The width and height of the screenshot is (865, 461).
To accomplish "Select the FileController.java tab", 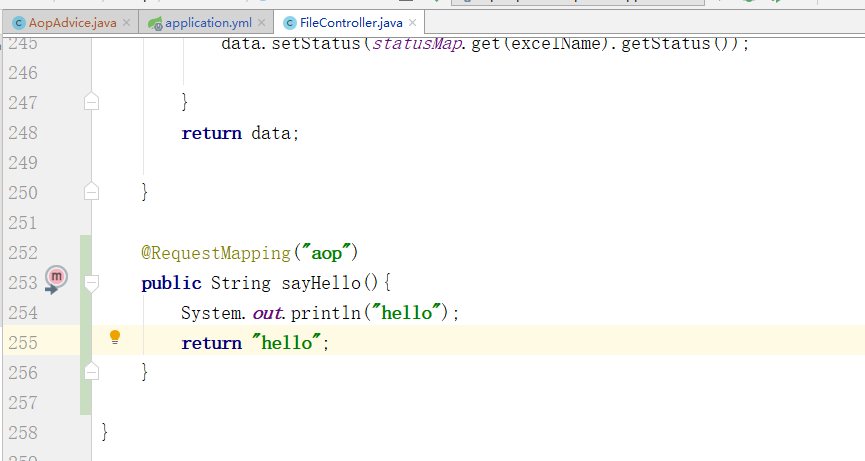I will point(350,22).
